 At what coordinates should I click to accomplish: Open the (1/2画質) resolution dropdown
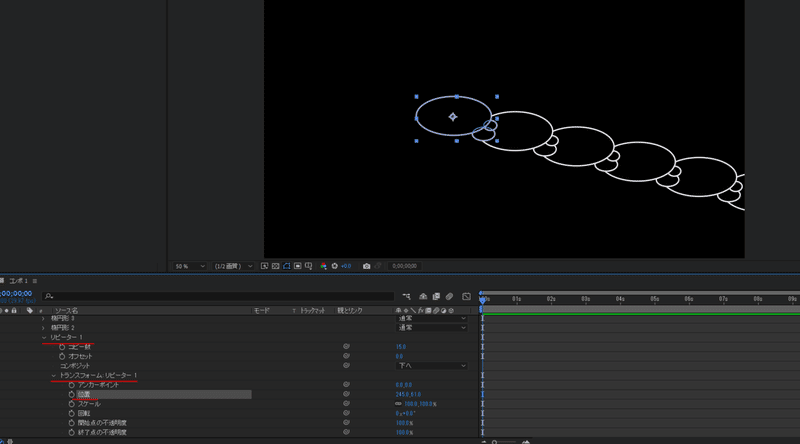[233, 266]
